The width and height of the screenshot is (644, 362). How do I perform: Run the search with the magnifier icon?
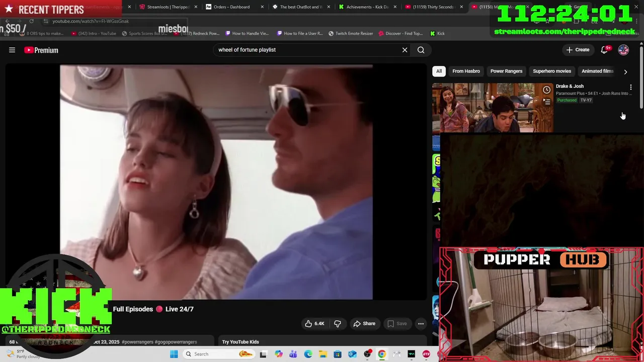point(421,50)
